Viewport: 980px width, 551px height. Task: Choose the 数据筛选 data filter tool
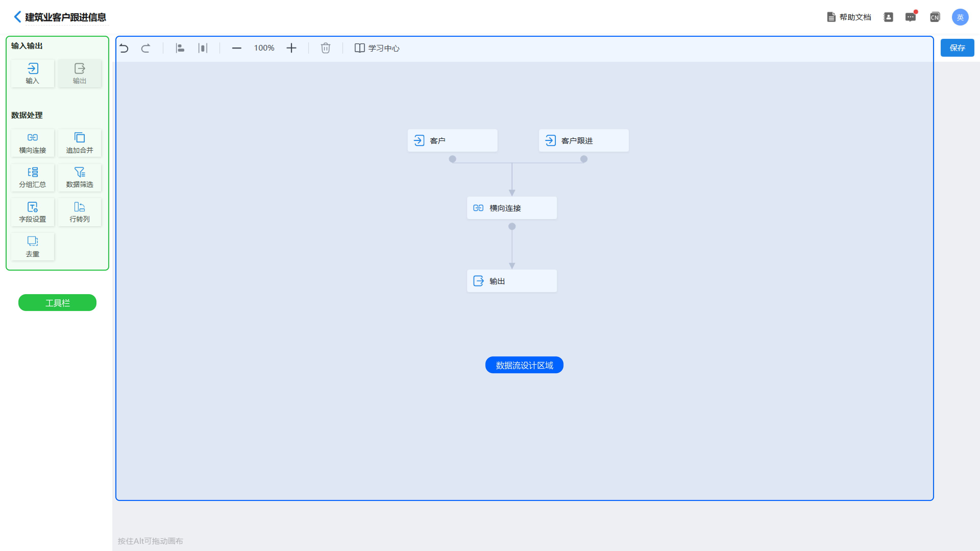(x=80, y=177)
